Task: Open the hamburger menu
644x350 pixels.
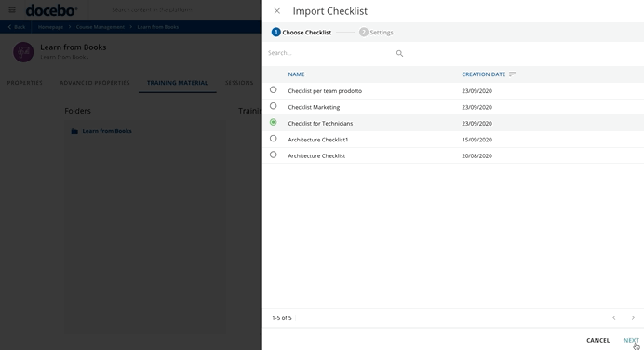Action: 12,10
